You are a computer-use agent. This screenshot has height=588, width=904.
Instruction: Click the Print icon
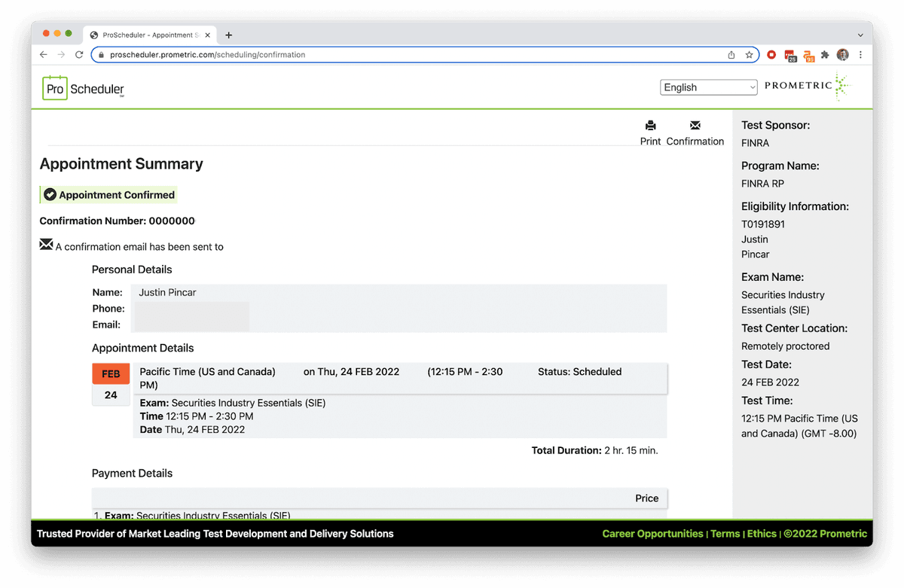[650, 126]
